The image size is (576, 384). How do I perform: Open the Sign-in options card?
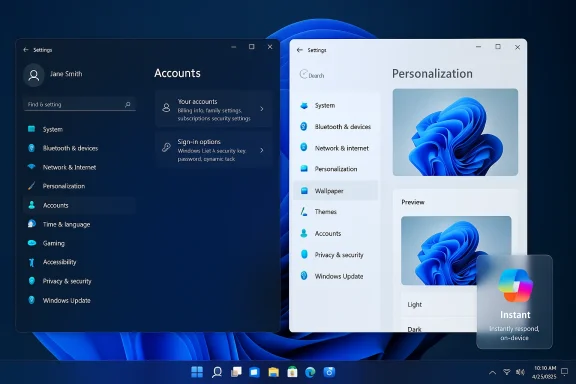click(x=214, y=150)
